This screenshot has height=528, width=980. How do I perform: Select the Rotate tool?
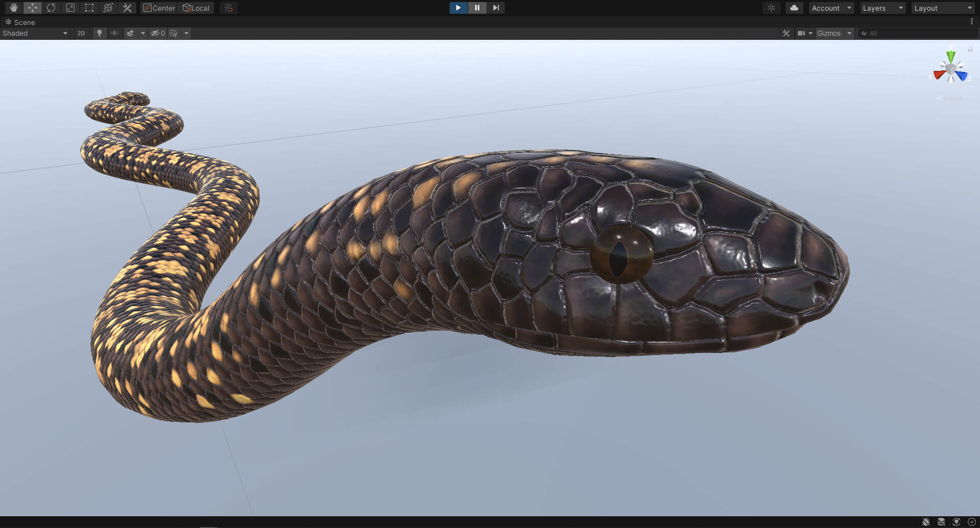[51, 8]
